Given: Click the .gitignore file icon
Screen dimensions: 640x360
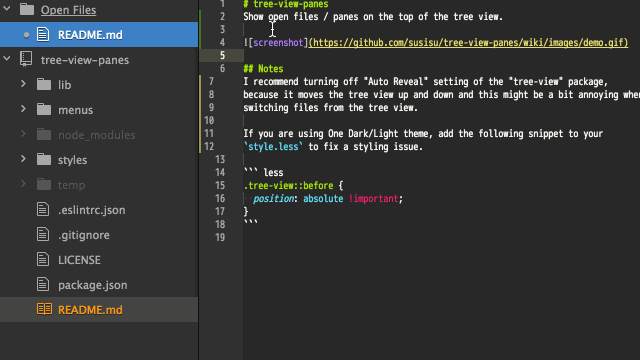Looking at the screenshot, I should coord(43,234).
